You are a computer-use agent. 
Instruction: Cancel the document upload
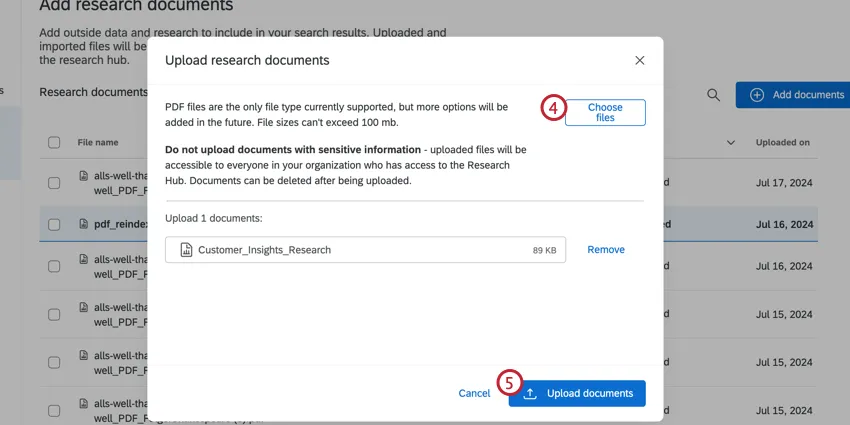coord(474,393)
